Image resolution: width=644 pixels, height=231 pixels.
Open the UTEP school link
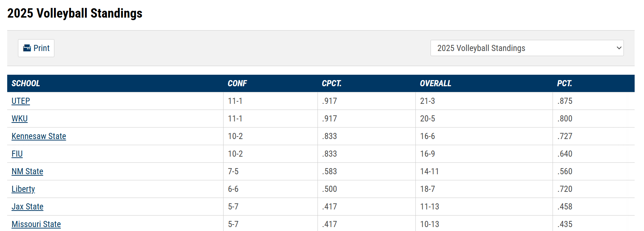pos(21,101)
